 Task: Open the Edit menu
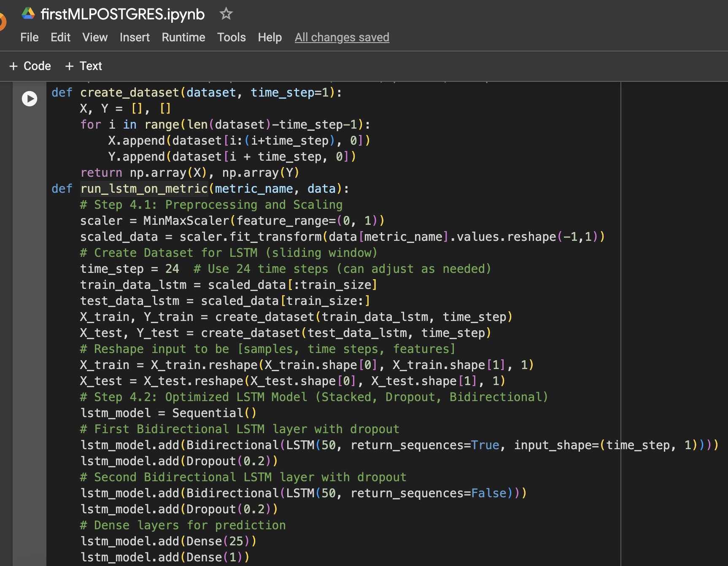click(60, 37)
